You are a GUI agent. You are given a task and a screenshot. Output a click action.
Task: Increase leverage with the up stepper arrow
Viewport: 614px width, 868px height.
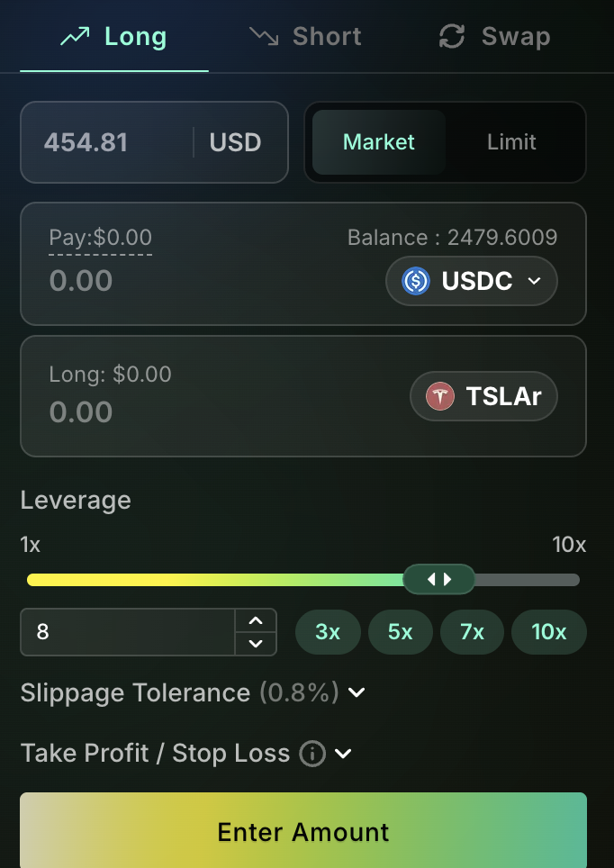tap(256, 621)
